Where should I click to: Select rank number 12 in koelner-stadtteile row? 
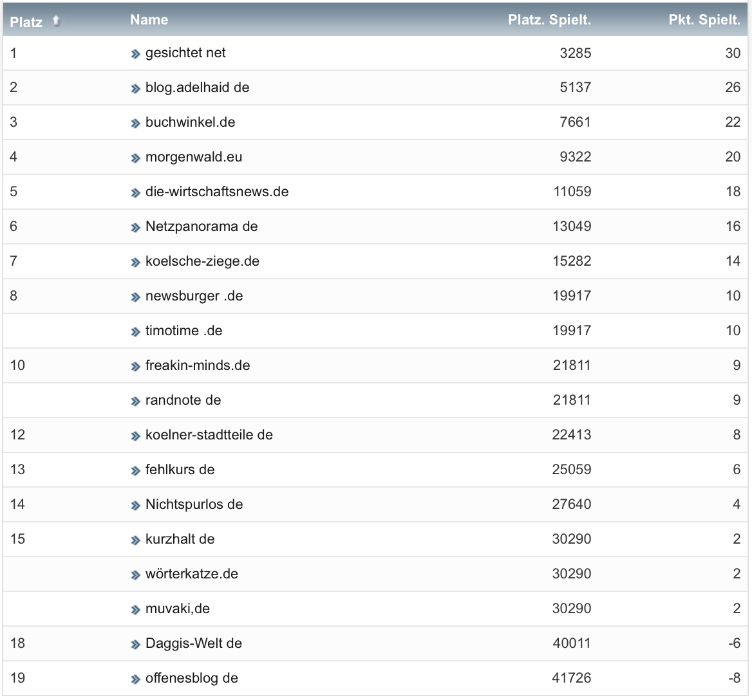click(x=17, y=434)
